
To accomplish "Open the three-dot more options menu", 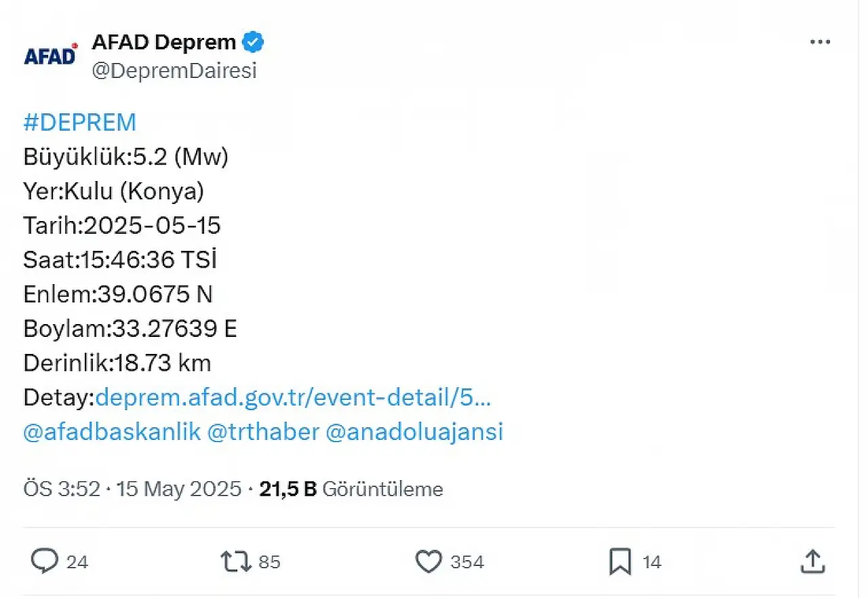I will [820, 43].
